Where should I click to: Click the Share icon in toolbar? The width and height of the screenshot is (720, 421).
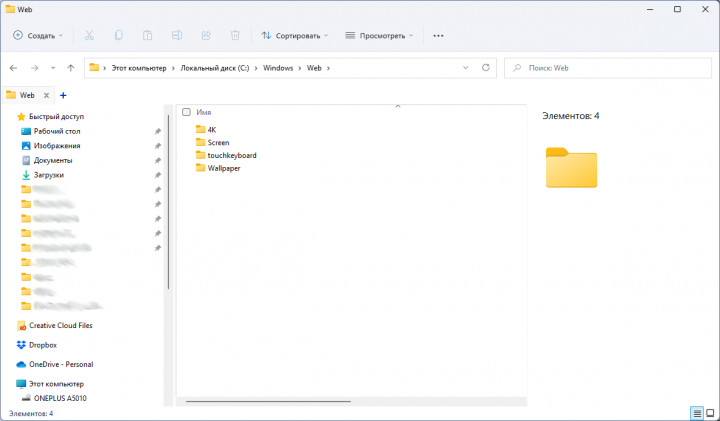click(x=206, y=35)
